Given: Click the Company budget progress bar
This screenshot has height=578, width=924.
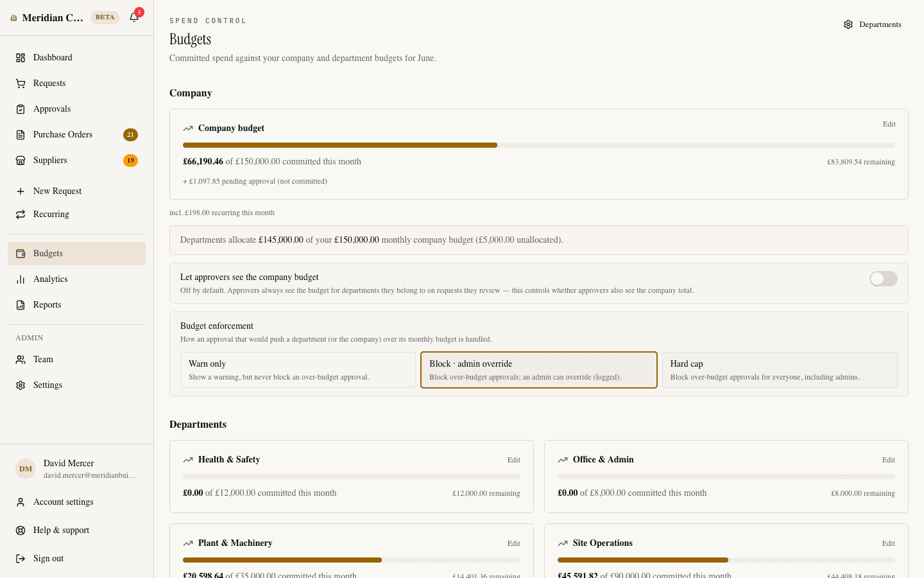Looking at the screenshot, I should [539, 145].
